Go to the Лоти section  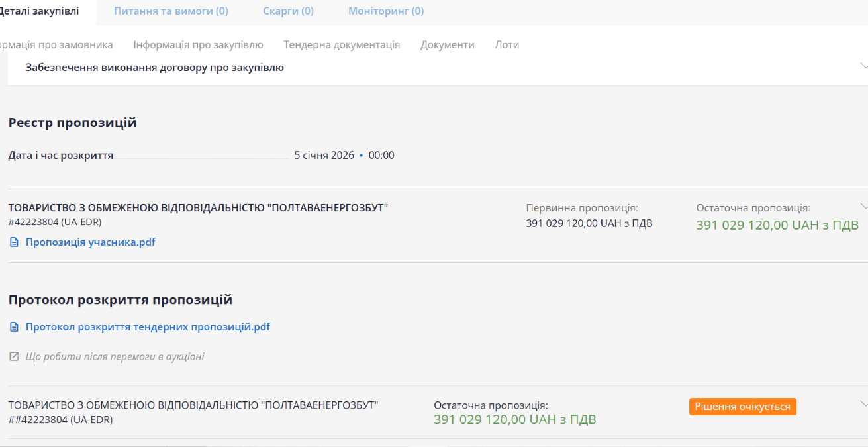coord(506,45)
